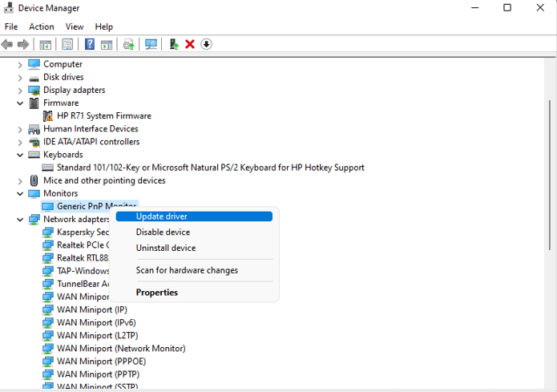The image size is (557, 392).
Task: Open the View menu
Action: 75,26
